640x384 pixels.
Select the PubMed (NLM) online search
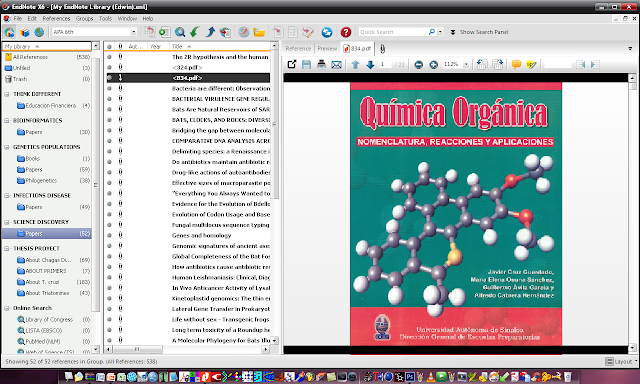pos(47,342)
